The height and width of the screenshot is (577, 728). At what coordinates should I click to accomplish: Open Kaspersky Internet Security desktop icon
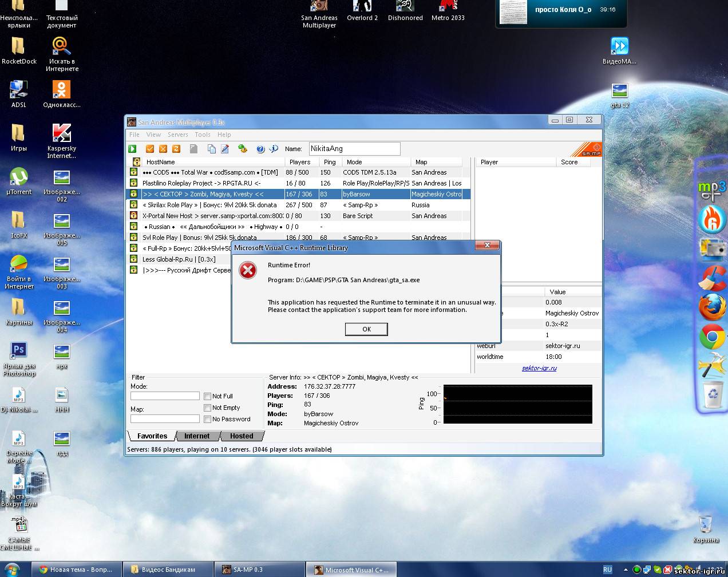coord(62,141)
